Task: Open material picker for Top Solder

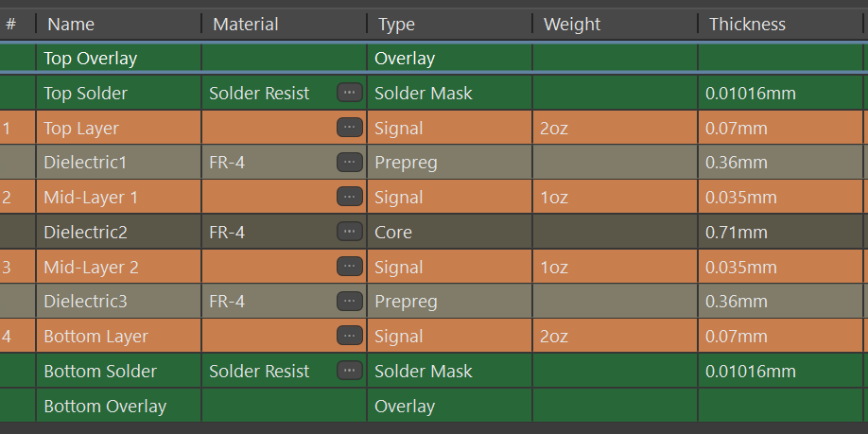Action: [x=349, y=93]
